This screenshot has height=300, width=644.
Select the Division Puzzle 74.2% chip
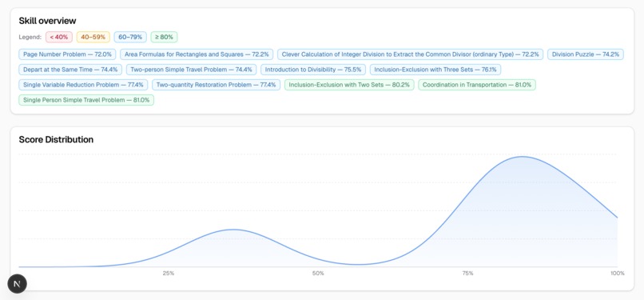click(585, 54)
